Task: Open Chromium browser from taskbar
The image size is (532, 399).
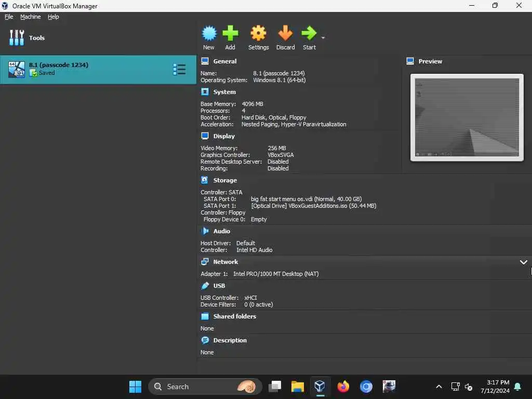Action: point(366,387)
